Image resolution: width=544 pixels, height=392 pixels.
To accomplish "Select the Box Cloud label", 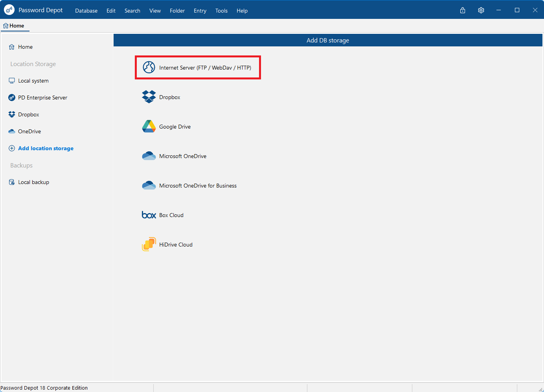I will point(171,215).
